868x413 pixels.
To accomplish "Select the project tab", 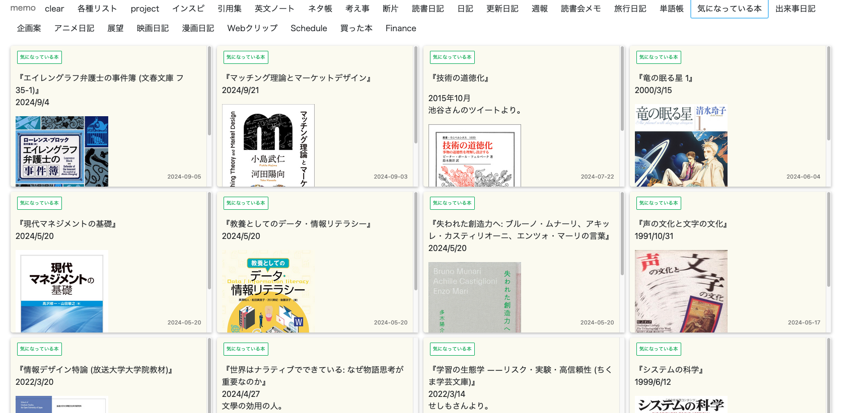I will [x=145, y=9].
